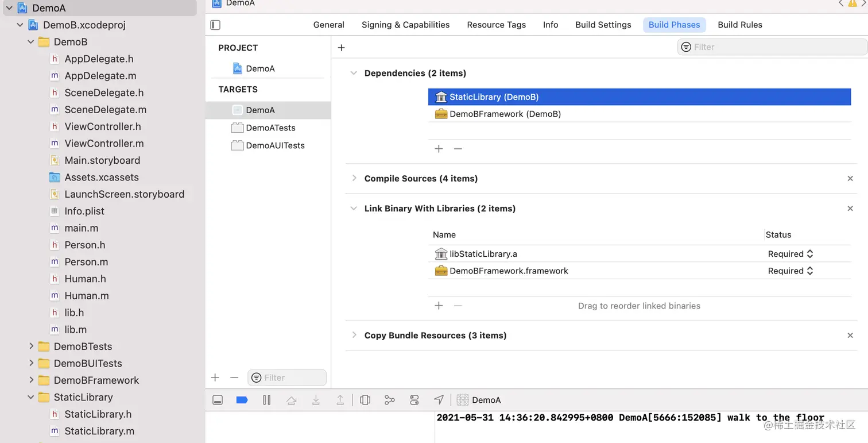The image size is (868, 443).
Task: Add a new target with plus button
Action: coord(215,377)
